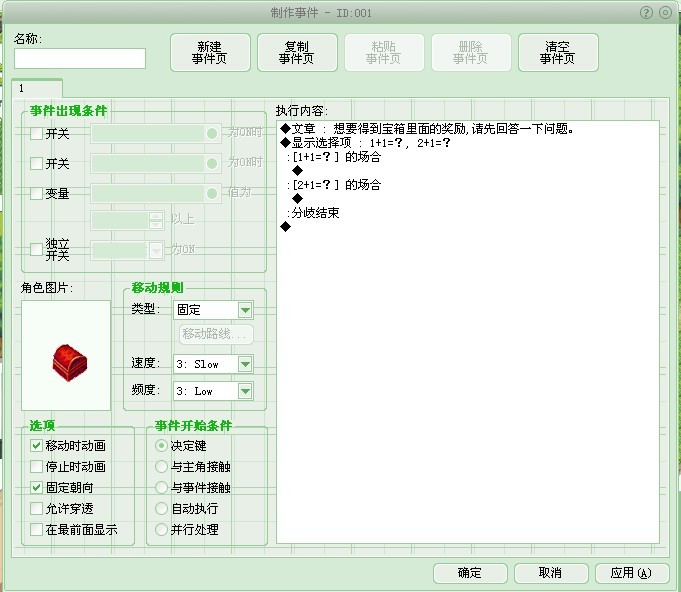The image size is (681, 592).
Task: Click 粘贴事件页 button
Action: [x=384, y=53]
